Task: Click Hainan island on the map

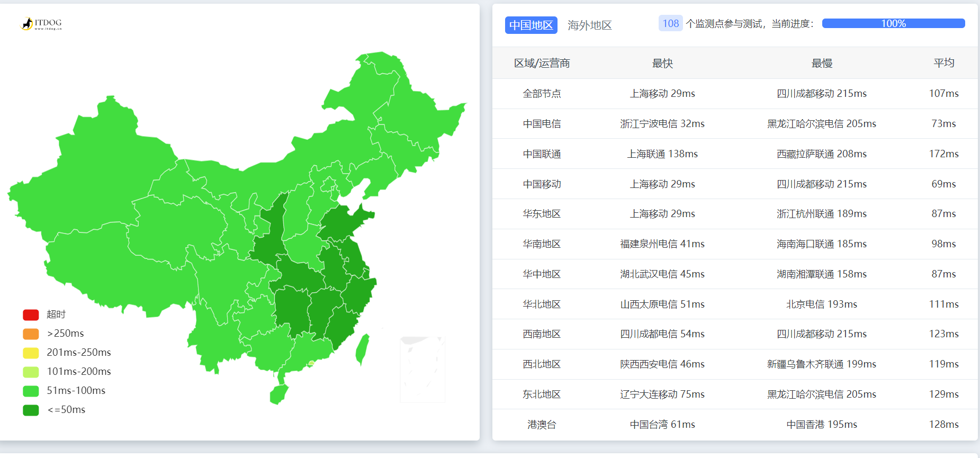Action: [x=278, y=394]
